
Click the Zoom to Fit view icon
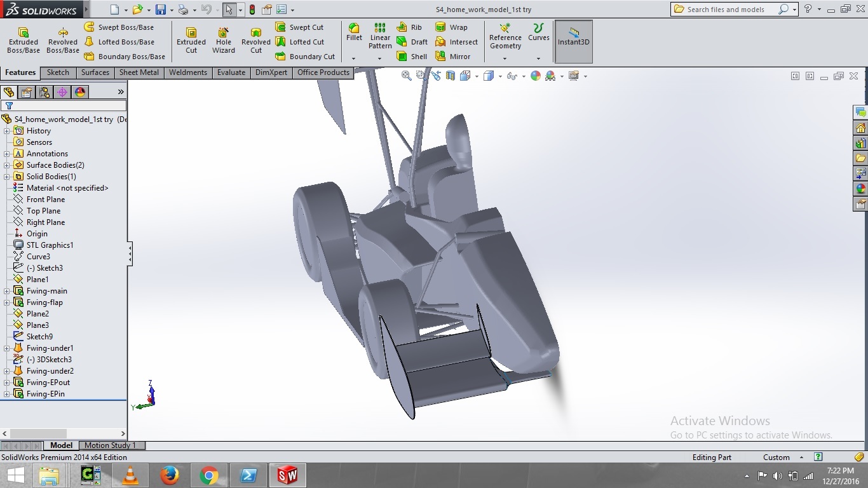tap(407, 76)
